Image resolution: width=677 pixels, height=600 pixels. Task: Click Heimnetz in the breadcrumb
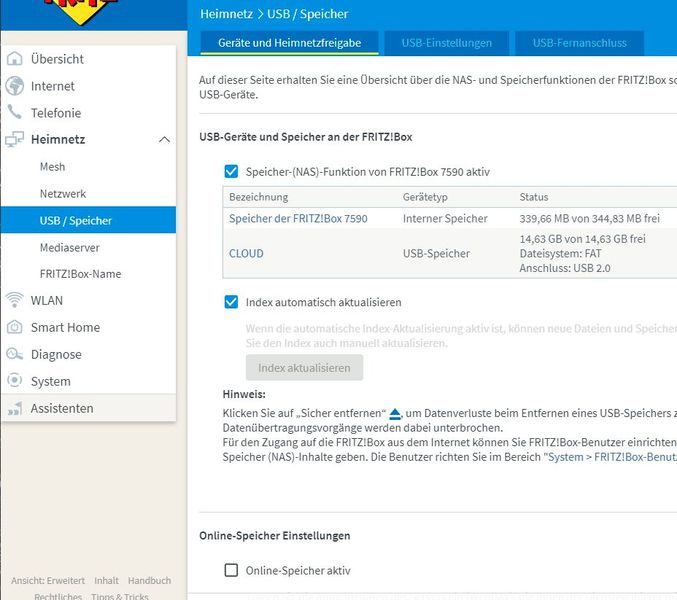[x=226, y=14]
